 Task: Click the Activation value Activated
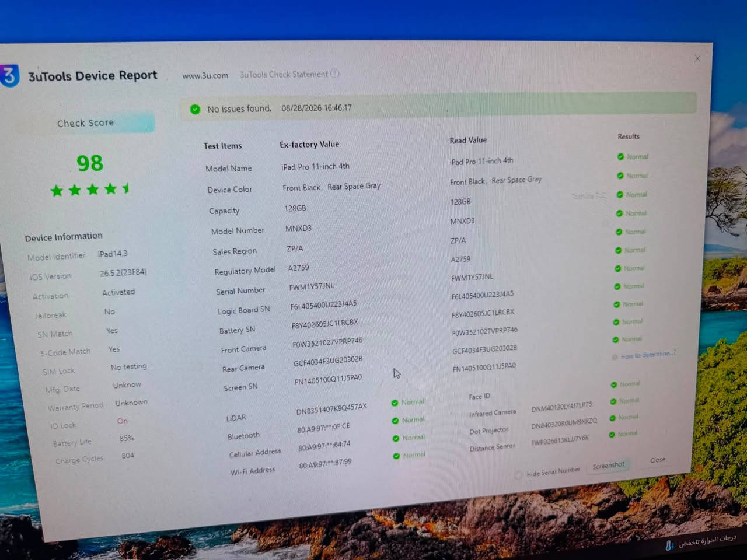pos(118,292)
